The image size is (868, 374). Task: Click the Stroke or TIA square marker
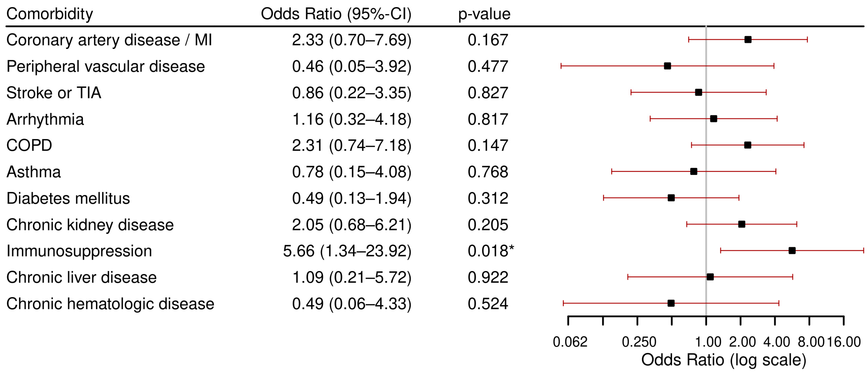699,92
